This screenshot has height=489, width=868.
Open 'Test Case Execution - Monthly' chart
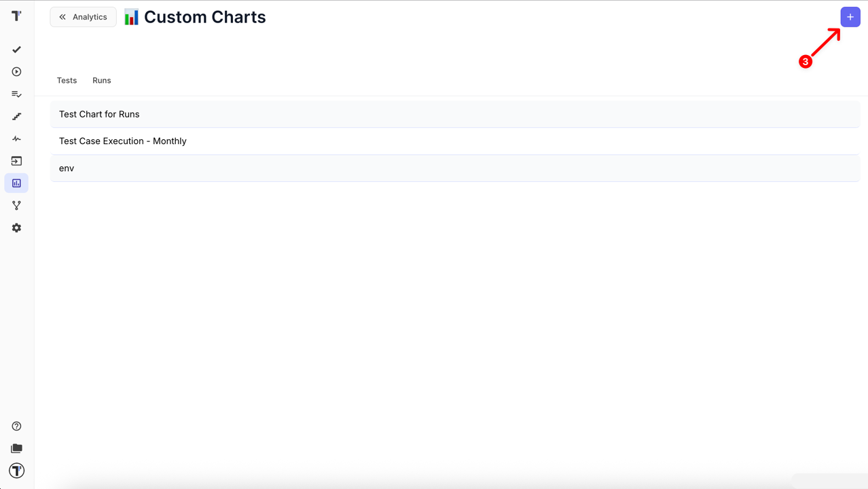[123, 141]
